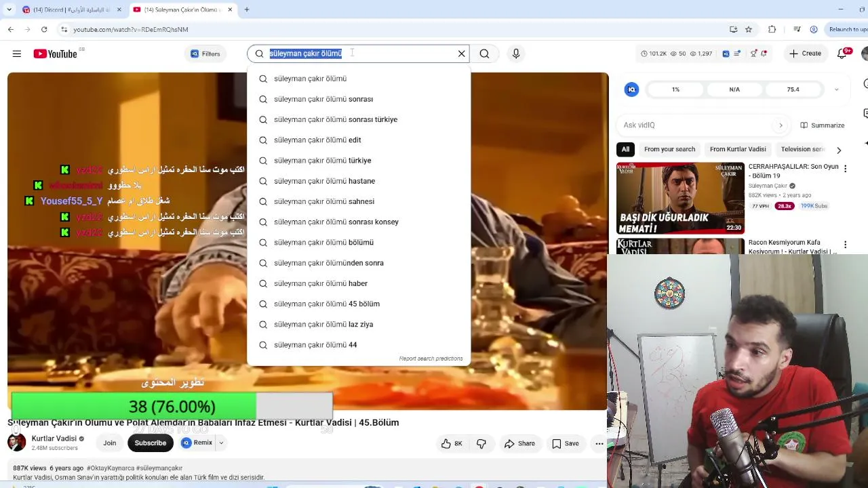Viewport: 868px width, 488px height.
Task: Pick suggestion "süleyman çakır ölümü sonrası konsey"
Action: (359, 222)
